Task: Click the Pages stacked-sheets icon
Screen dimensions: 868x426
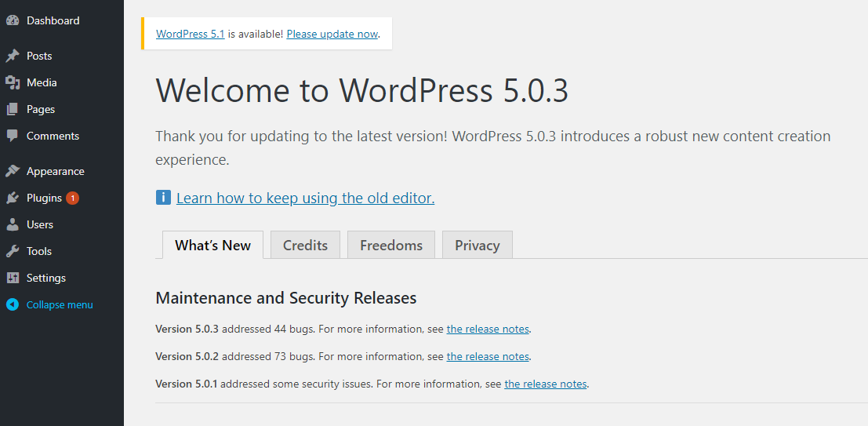Action: tap(13, 109)
